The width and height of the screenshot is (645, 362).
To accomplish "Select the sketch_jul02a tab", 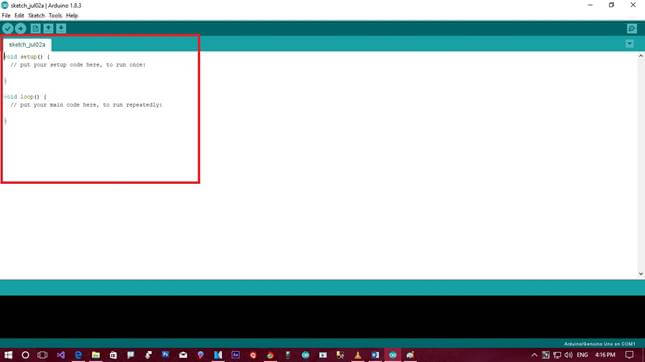I will point(27,44).
